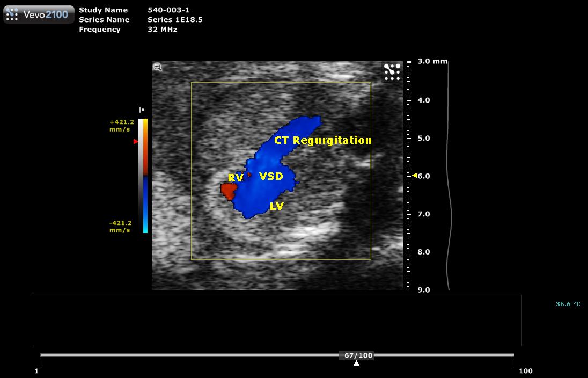Click the VisualSonics dots logo on the image

392,72
